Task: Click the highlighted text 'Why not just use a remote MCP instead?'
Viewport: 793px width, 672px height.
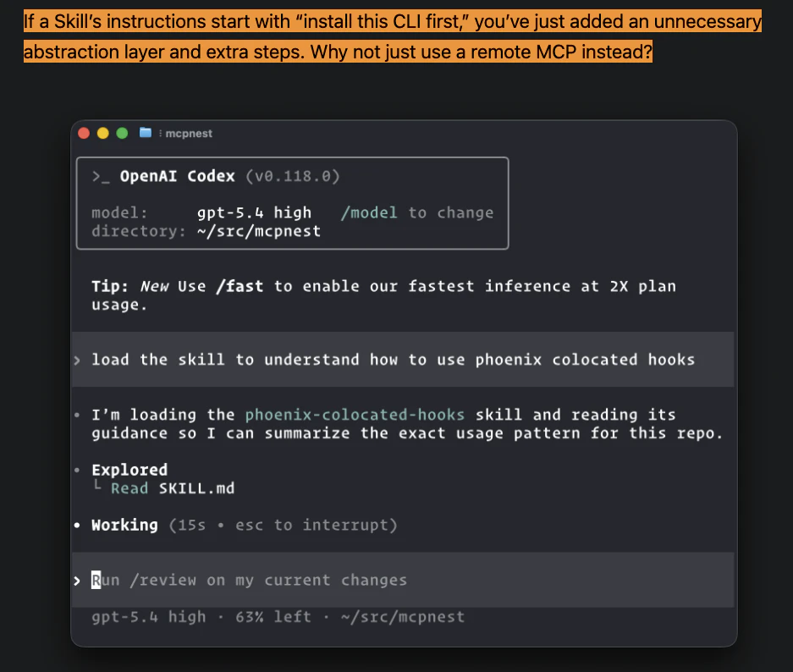Action: [481, 52]
